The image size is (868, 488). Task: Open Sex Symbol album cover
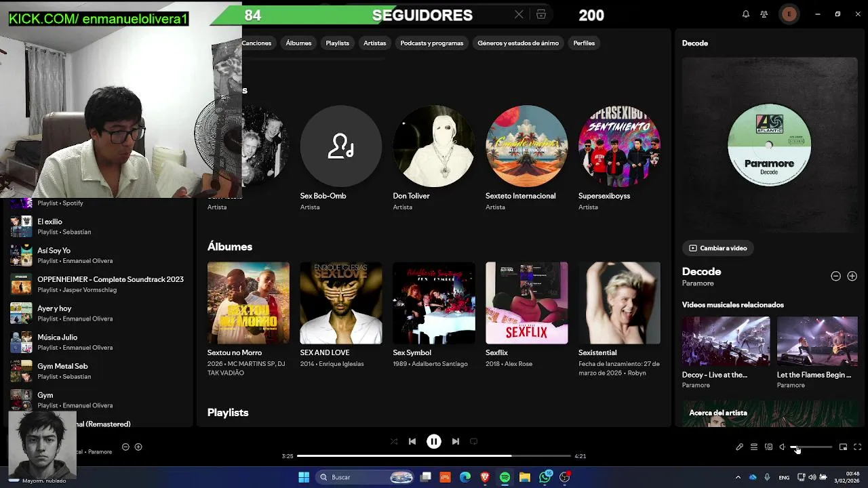(434, 303)
